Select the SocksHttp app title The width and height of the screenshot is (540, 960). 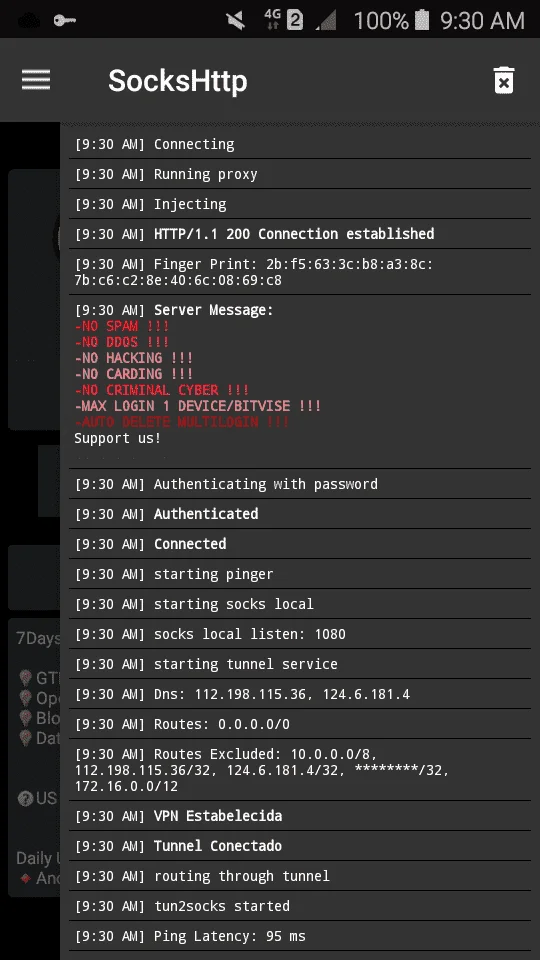178,81
